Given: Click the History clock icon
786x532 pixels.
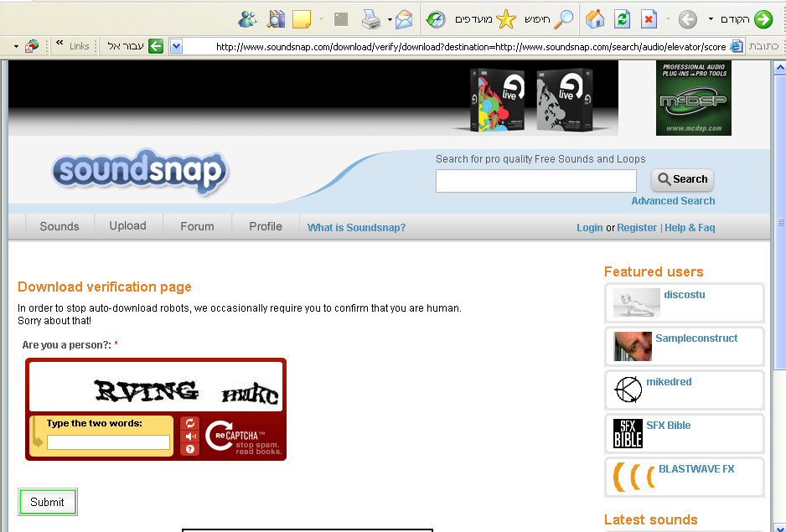Looking at the screenshot, I should coord(436,19).
